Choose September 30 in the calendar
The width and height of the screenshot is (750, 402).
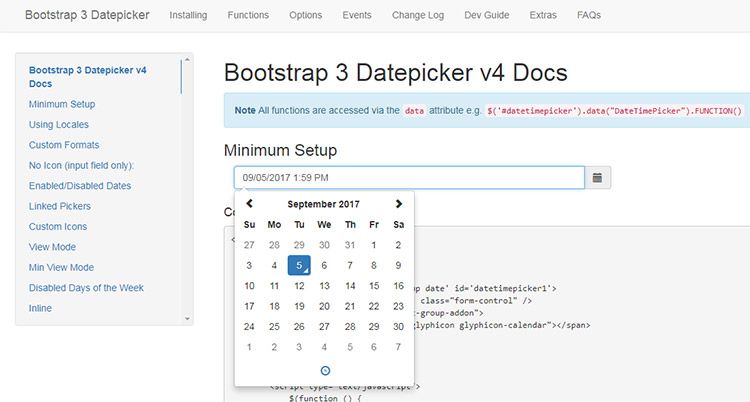tap(398, 327)
